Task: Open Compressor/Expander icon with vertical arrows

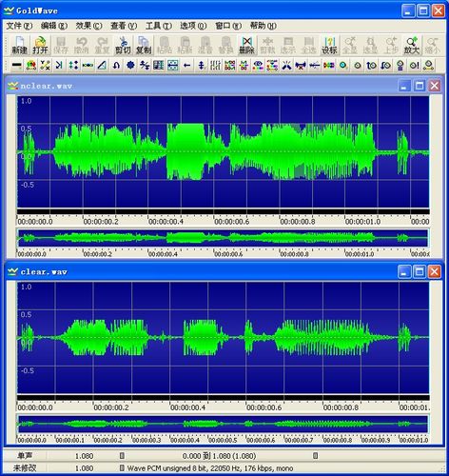Action: [73, 66]
